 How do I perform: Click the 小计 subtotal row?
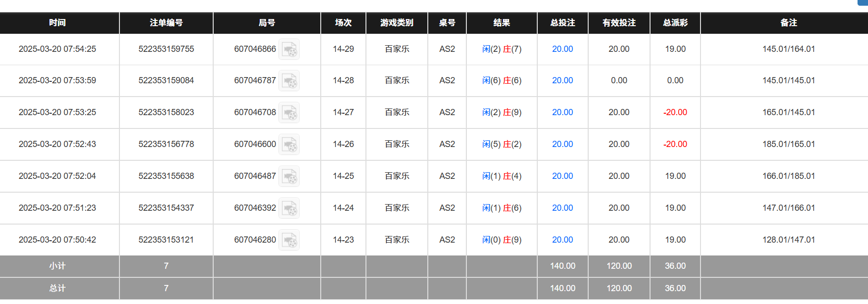(x=59, y=266)
